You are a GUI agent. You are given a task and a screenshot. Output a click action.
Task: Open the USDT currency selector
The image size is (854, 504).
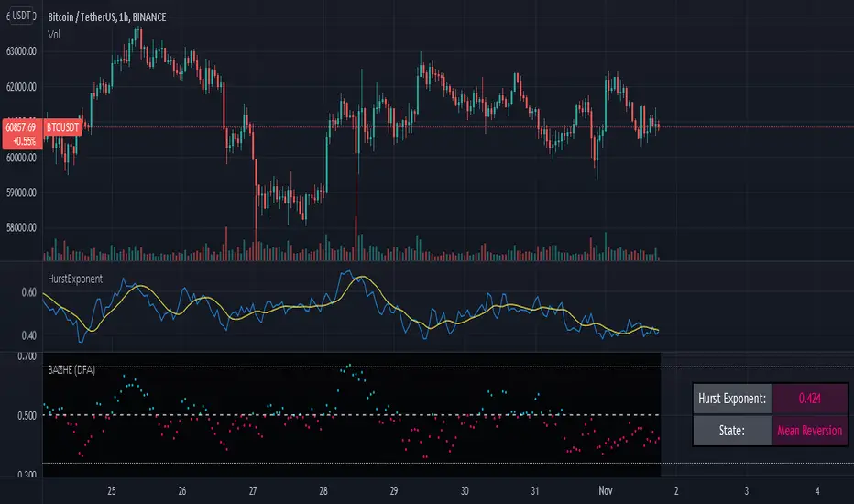coord(21,16)
